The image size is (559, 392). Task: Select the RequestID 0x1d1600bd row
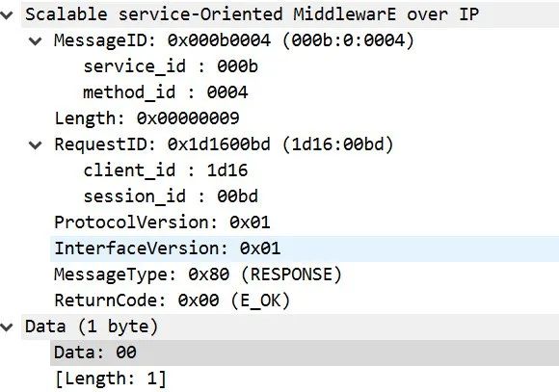pos(224,144)
